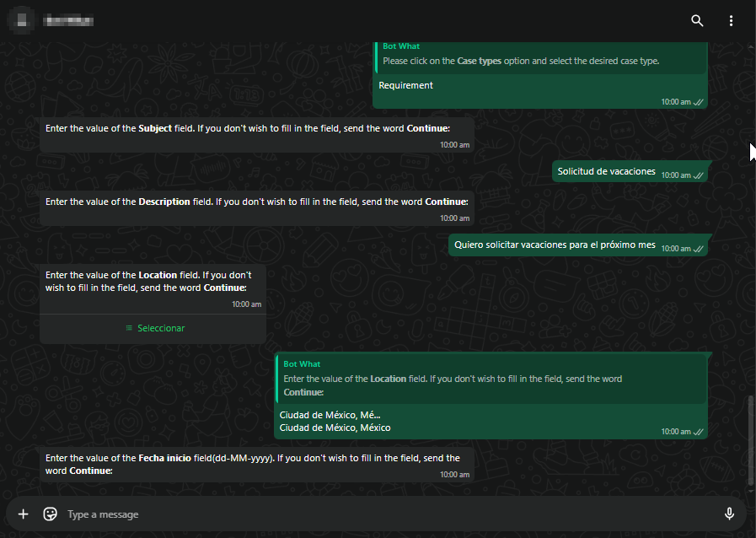Click the list icon beside Seleccionar
Screen dimensions: 756x538
click(129, 328)
